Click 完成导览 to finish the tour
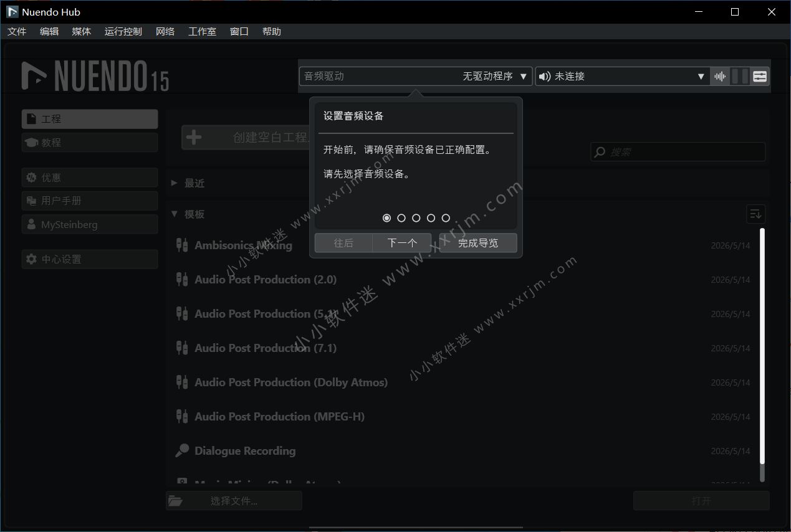 pos(478,243)
